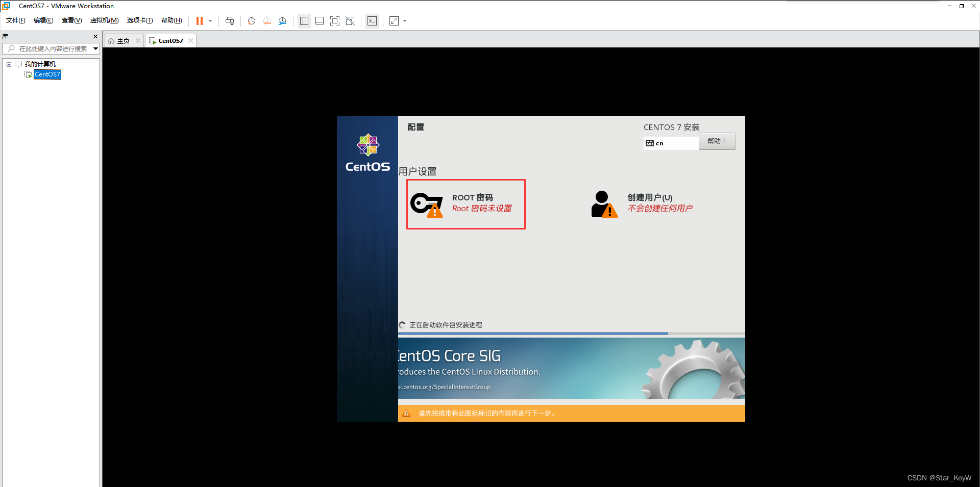Open the 虚拟机(M) menu
This screenshot has height=487, width=980.
[104, 20]
